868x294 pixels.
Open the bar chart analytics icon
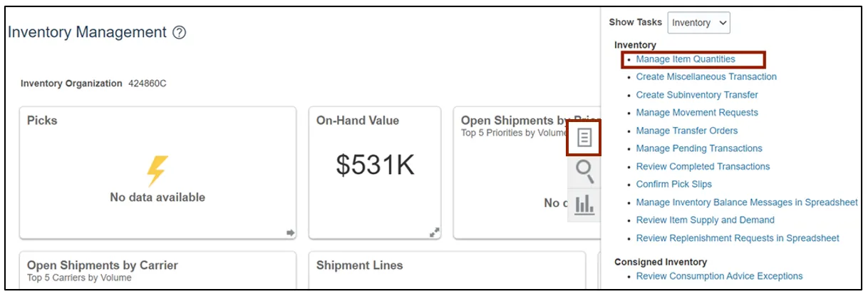(x=584, y=205)
